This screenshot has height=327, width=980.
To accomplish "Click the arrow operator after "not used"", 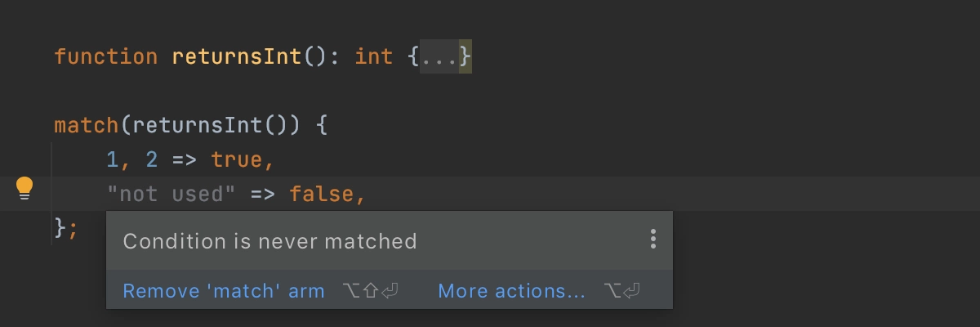I will tap(263, 195).
